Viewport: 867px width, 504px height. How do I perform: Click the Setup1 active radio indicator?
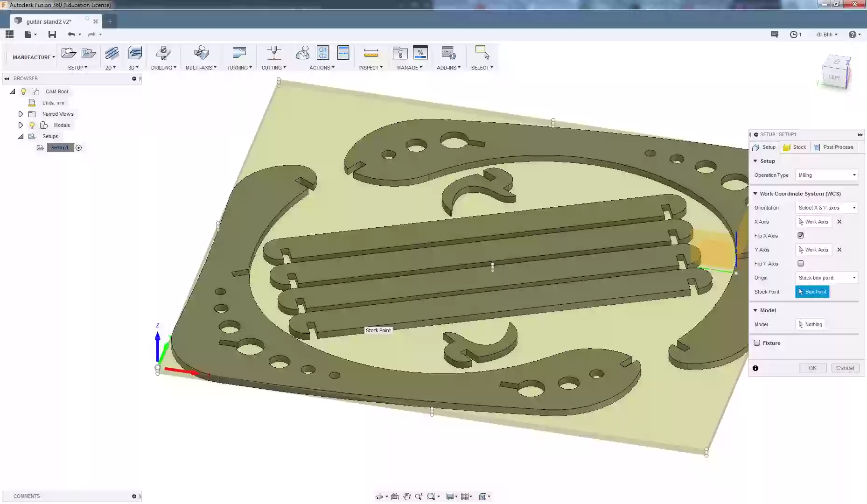78,148
